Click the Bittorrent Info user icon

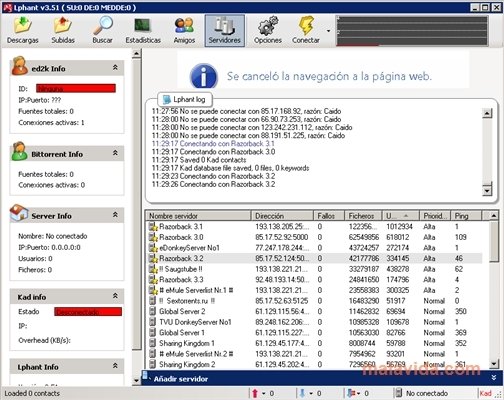pyautogui.click(x=20, y=151)
